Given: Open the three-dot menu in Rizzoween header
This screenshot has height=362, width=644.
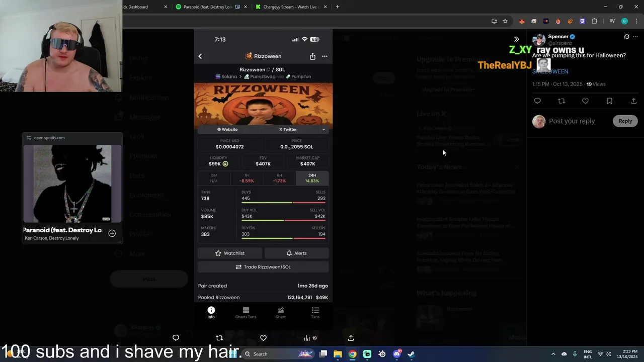Looking at the screenshot, I should tap(325, 56).
